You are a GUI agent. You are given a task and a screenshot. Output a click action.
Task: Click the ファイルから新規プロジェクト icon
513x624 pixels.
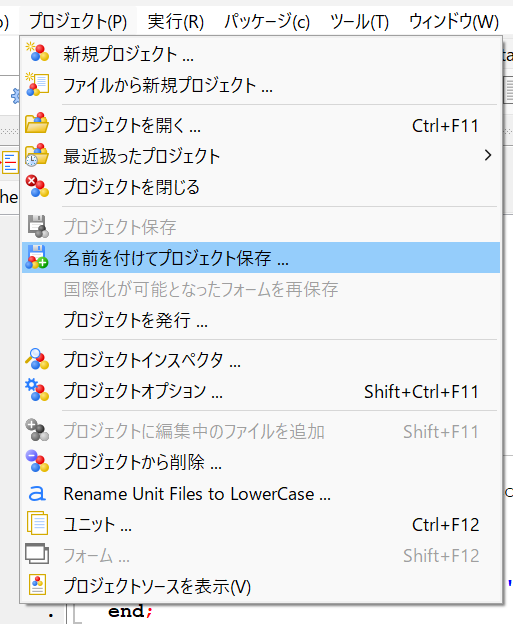pos(37,84)
